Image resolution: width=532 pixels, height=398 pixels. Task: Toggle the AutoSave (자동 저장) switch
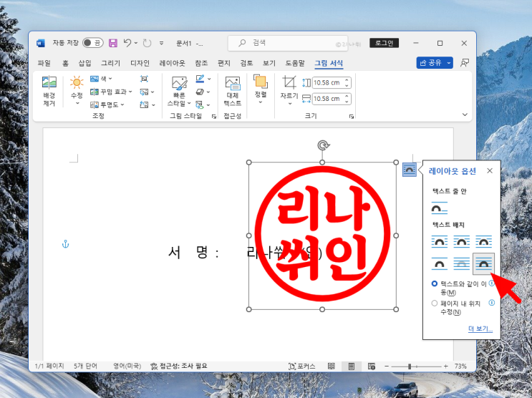pyautogui.click(x=92, y=43)
